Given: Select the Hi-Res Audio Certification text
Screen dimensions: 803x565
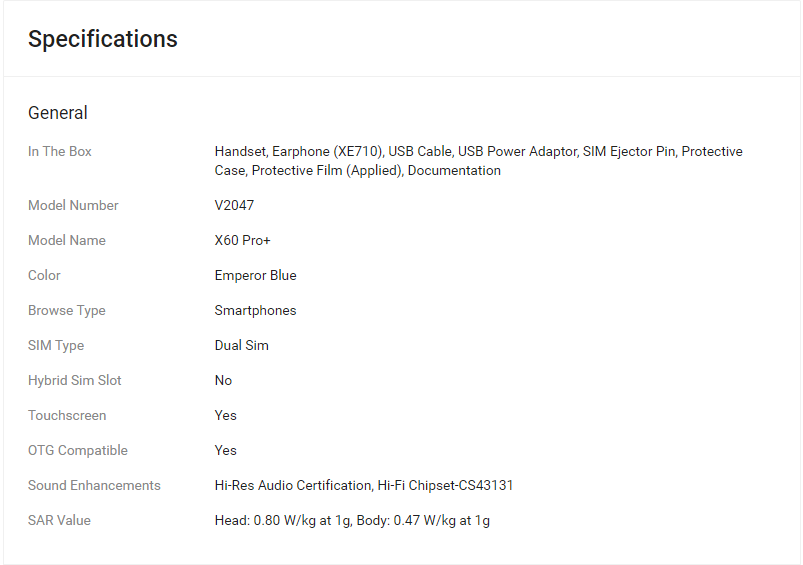Looking at the screenshot, I should click(293, 486).
